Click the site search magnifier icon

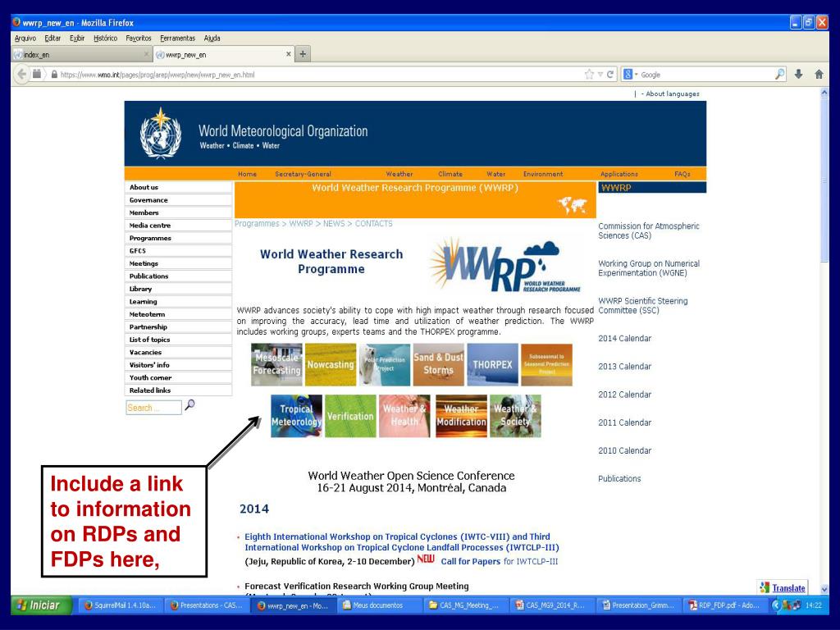189,405
